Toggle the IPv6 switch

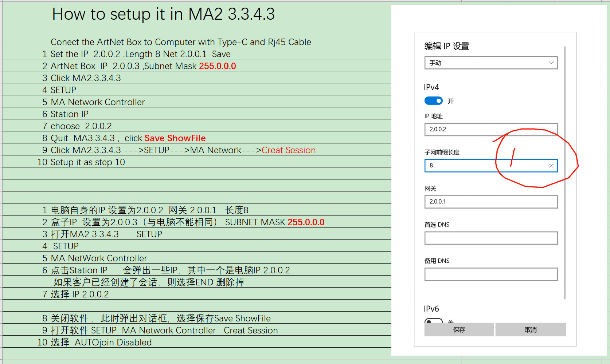(x=434, y=321)
